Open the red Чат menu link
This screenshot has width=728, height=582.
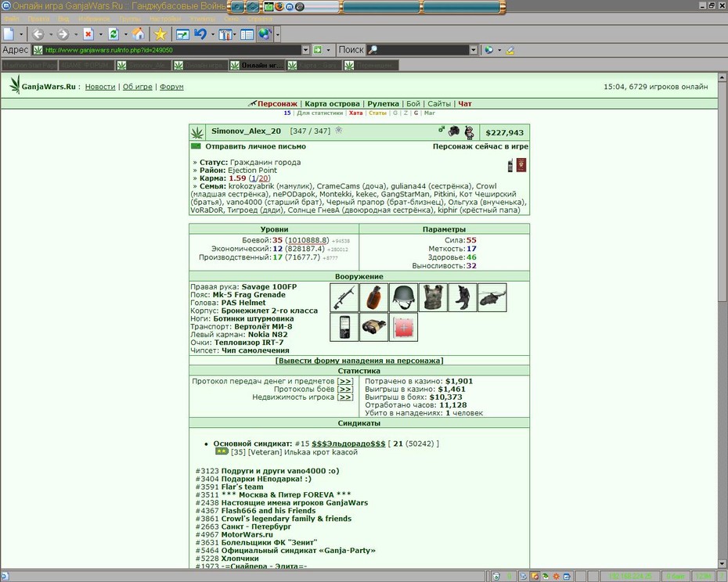click(465, 103)
